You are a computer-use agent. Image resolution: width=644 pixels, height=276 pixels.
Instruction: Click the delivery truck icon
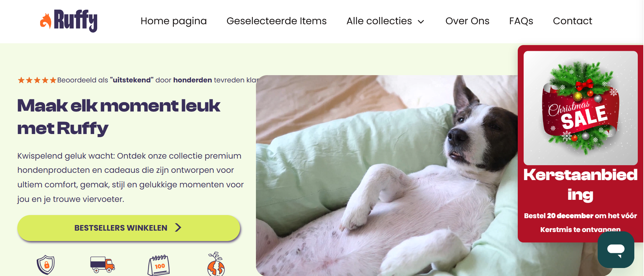102,265
